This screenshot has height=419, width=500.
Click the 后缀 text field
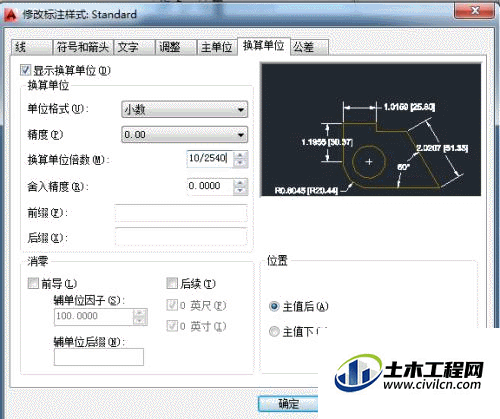pyautogui.click(x=181, y=237)
